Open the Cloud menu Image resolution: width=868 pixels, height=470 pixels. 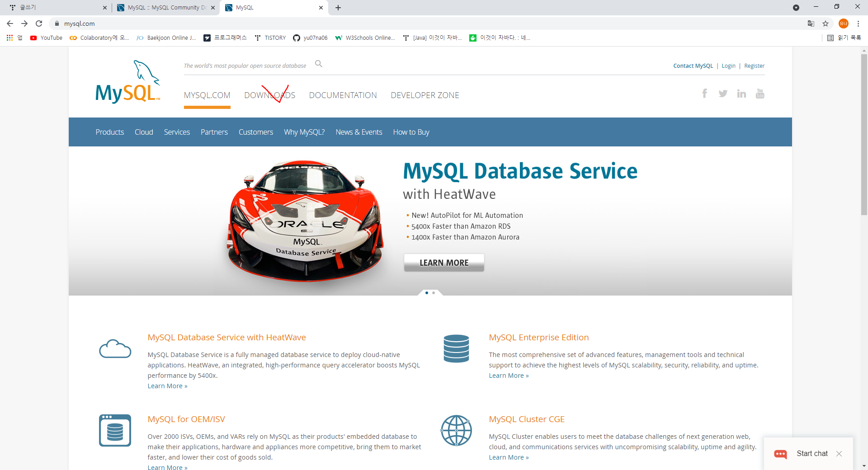point(144,132)
